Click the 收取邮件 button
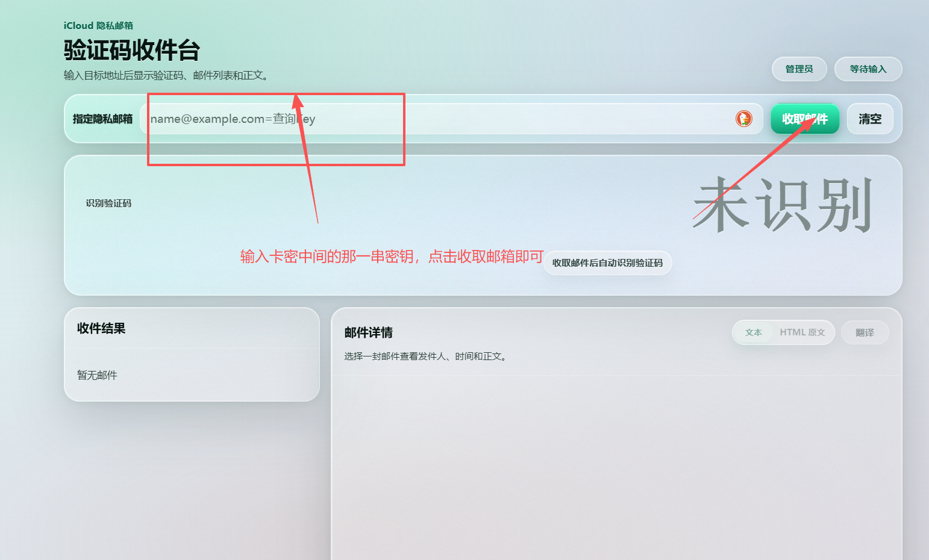The image size is (929, 560). pos(805,119)
